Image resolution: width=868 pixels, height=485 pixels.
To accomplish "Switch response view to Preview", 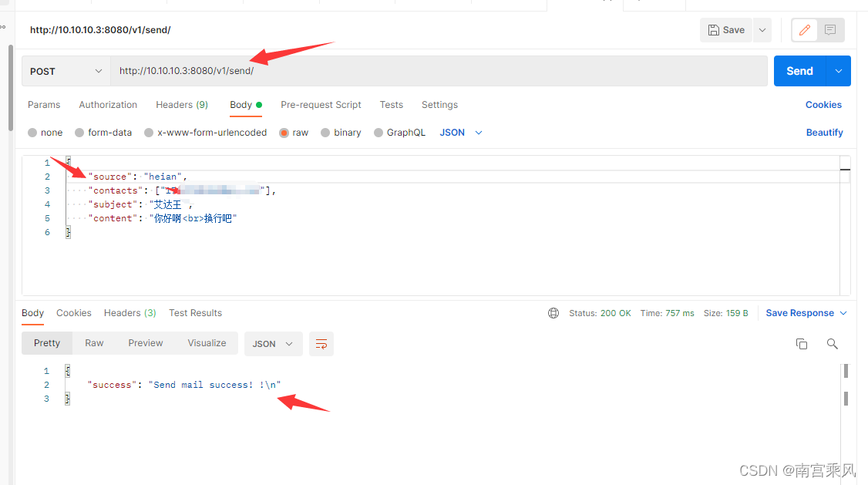I will click(146, 343).
